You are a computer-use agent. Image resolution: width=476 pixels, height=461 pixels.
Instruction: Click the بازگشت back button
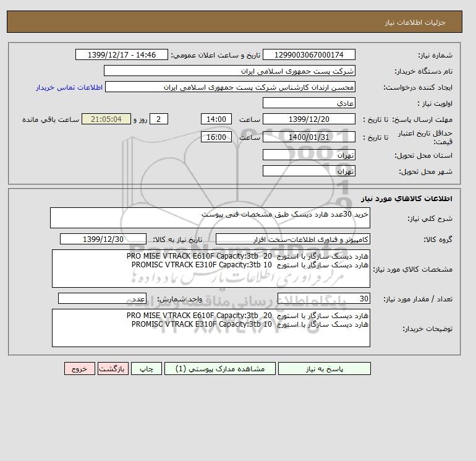coord(113,369)
